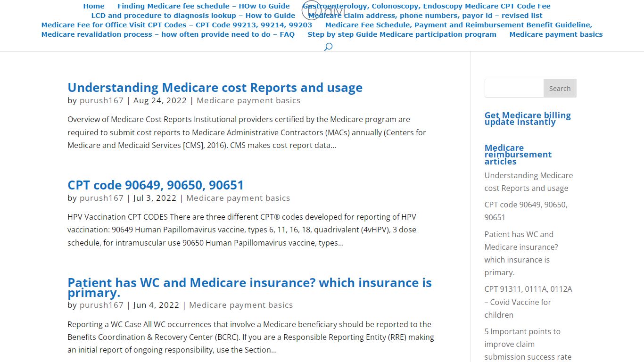Image resolution: width=644 pixels, height=362 pixels.
Task: Click the sidebar search input field
Action: [x=514, y=88]
